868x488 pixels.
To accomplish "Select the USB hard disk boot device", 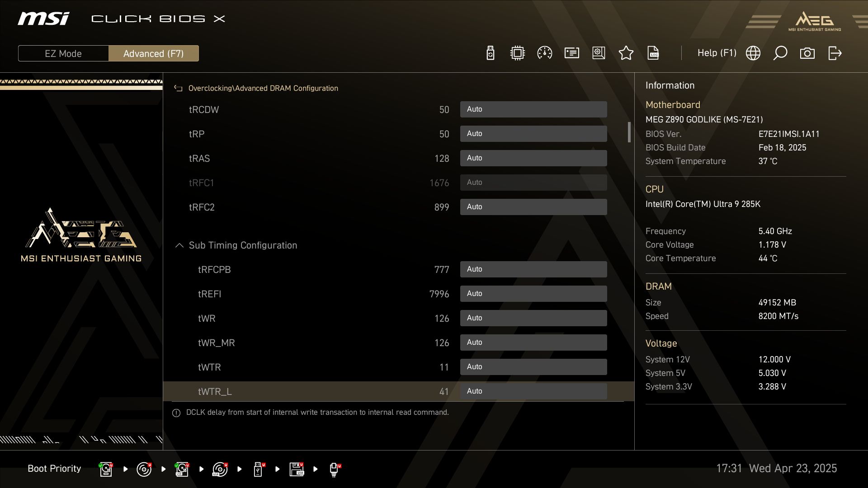I will (182, 469).
